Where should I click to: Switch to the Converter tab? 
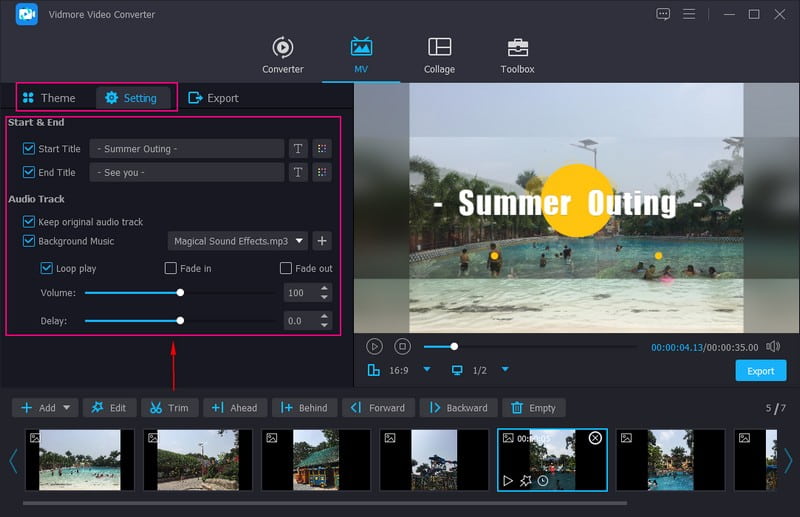point(283,48)
